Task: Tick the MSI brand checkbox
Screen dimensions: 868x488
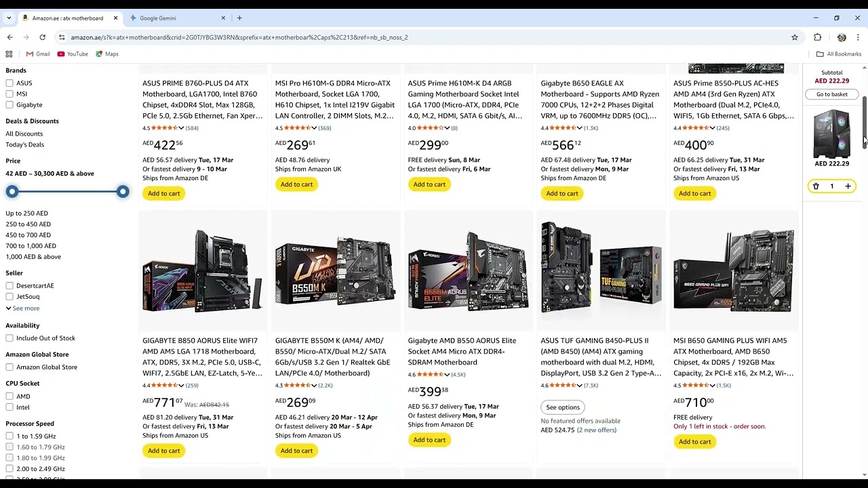Action: (x=9, y=94)
